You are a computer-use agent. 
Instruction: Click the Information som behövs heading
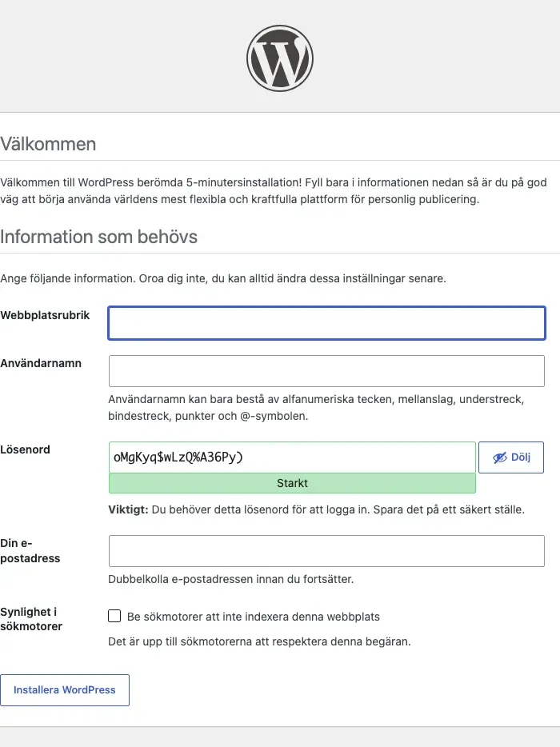(98, 237)
